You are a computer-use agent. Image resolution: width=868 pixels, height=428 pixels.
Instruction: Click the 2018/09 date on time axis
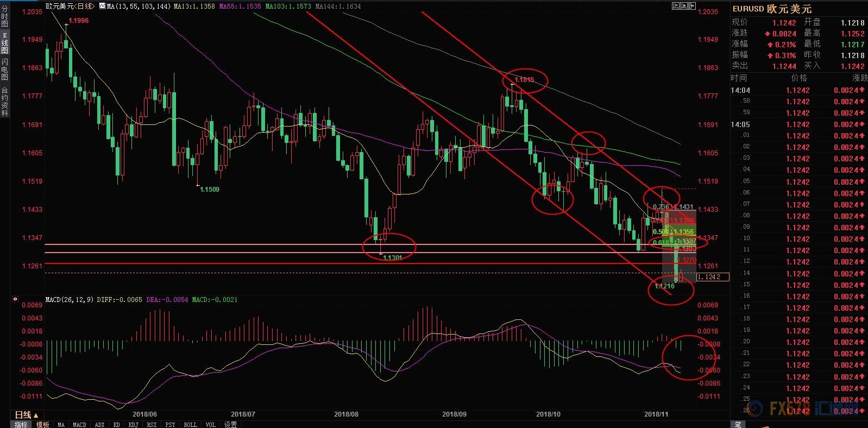(x=454, y=414)
